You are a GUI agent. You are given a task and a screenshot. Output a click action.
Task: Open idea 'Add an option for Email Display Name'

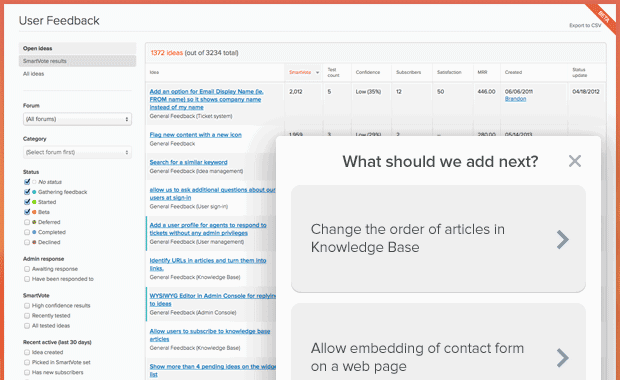click(206, 99)
